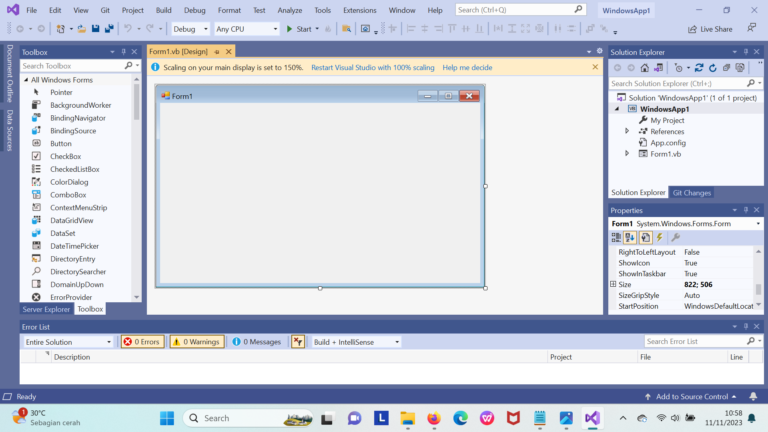Screen dimensions: 768x432
Task: Expand the Form1.vb node
Action: (x=627, y=154)
